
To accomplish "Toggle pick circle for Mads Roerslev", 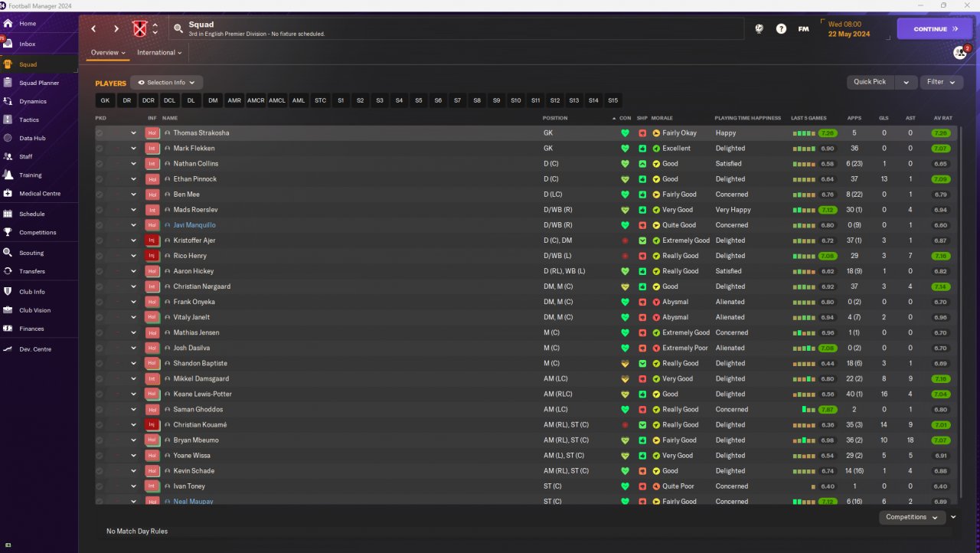I will click(100, 210).
